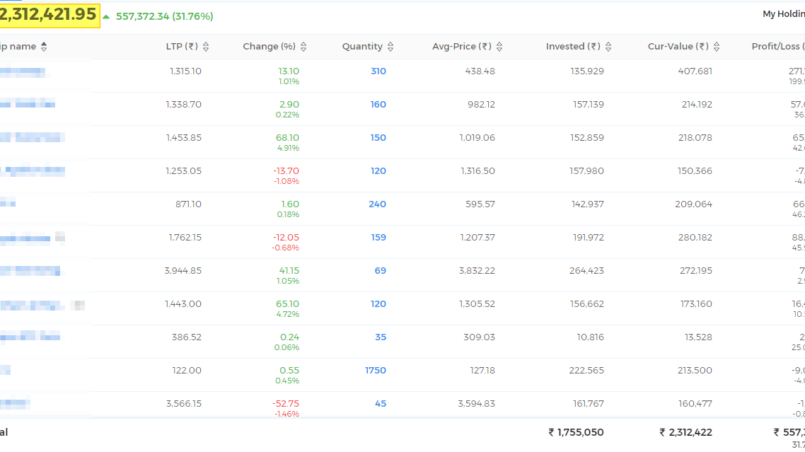Viewport: 805px width, 452px height.
Task: Open quantity 159 link
Action: (378, 237)
